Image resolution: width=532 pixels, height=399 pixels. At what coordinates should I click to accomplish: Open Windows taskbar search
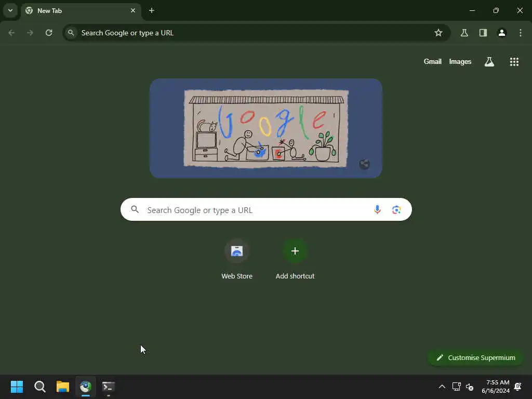(39, 387)
